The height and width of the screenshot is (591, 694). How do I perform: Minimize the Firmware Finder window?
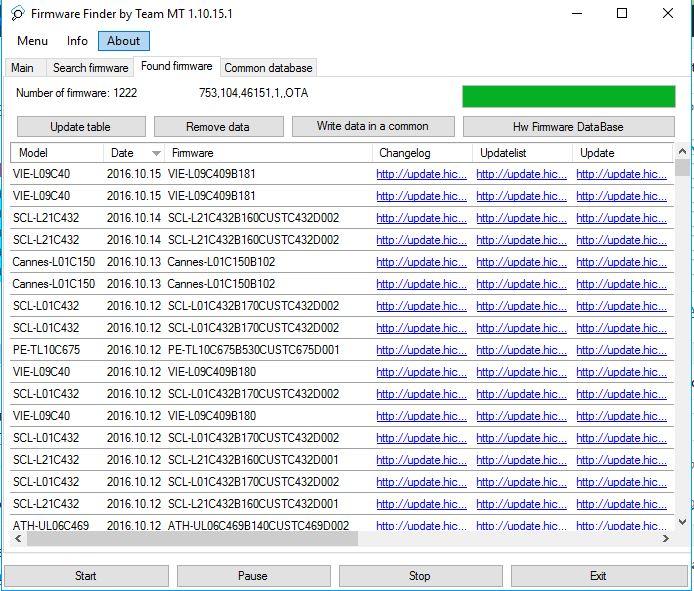point(577,13)
